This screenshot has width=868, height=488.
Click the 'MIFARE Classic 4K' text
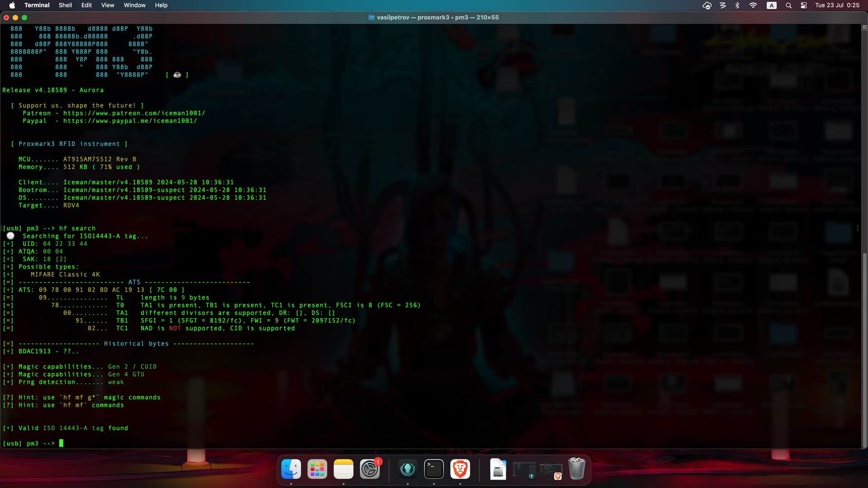pyautogui.click(x=65, y=275)
